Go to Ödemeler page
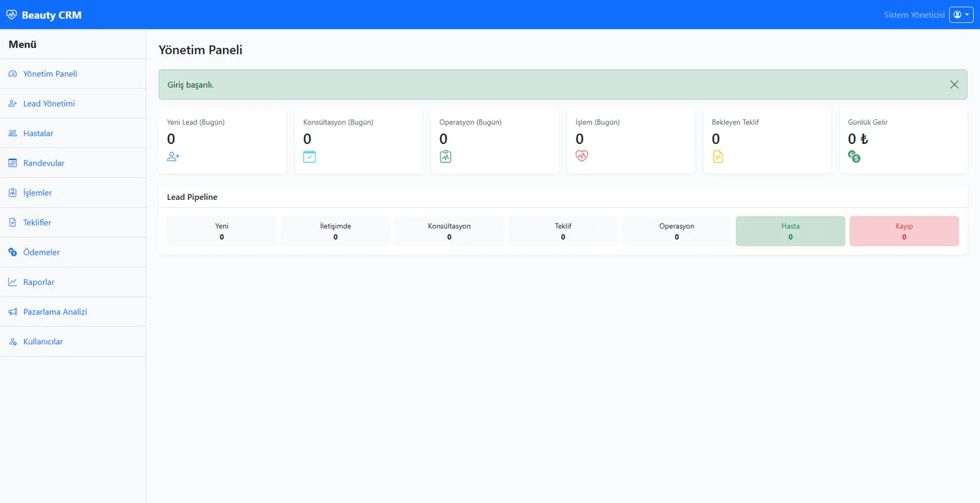The height and width of the screenshot is (503, 980). [73, 252]
